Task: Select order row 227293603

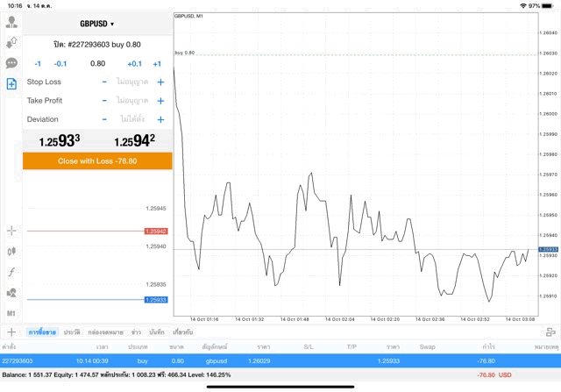Action: (x=280, y=360)
